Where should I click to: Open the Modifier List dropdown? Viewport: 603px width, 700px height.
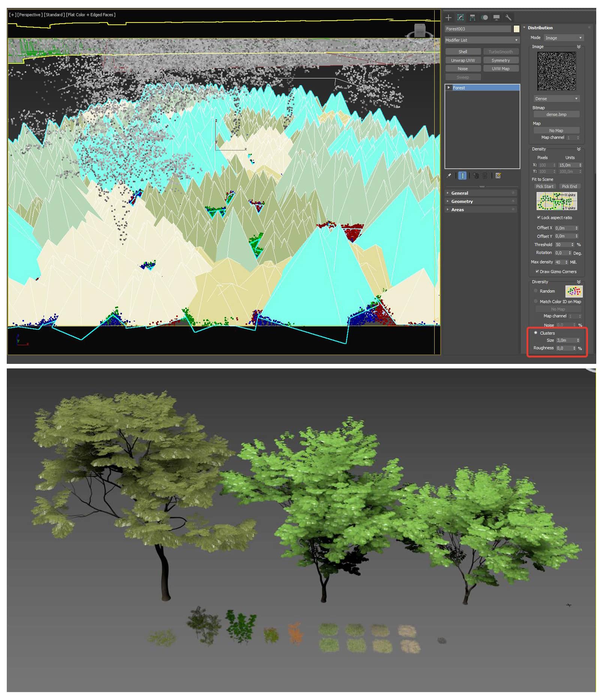[482, 40]
